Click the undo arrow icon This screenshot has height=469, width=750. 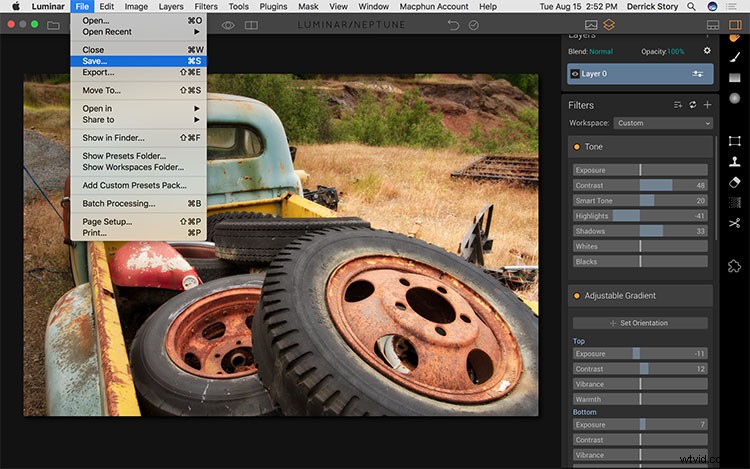(x=453, y=25)
